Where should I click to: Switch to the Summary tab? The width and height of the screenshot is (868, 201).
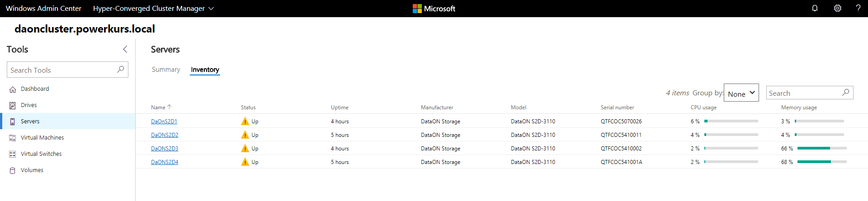pos(166,70)
